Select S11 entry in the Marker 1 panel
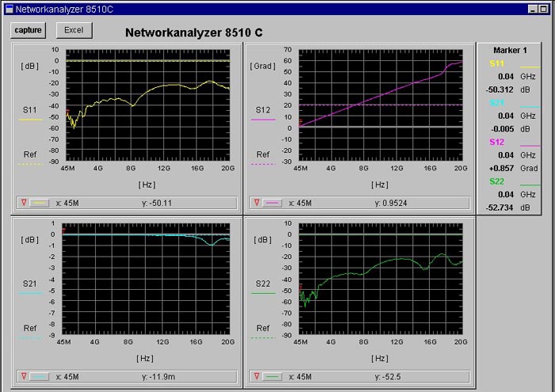 click(x=496, y=63)
